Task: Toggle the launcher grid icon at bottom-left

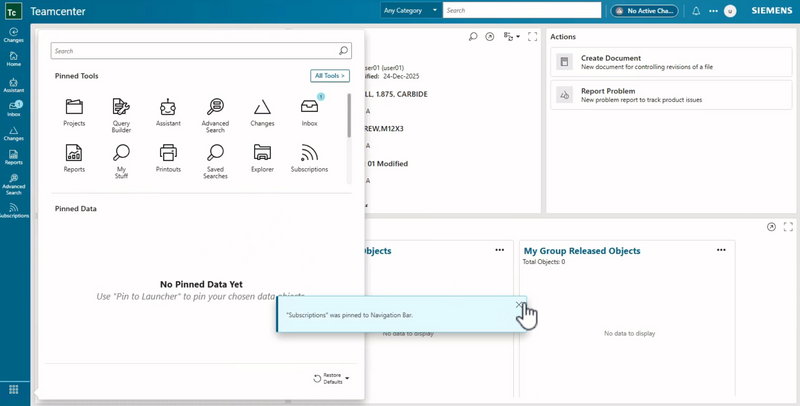Action: 14,390
